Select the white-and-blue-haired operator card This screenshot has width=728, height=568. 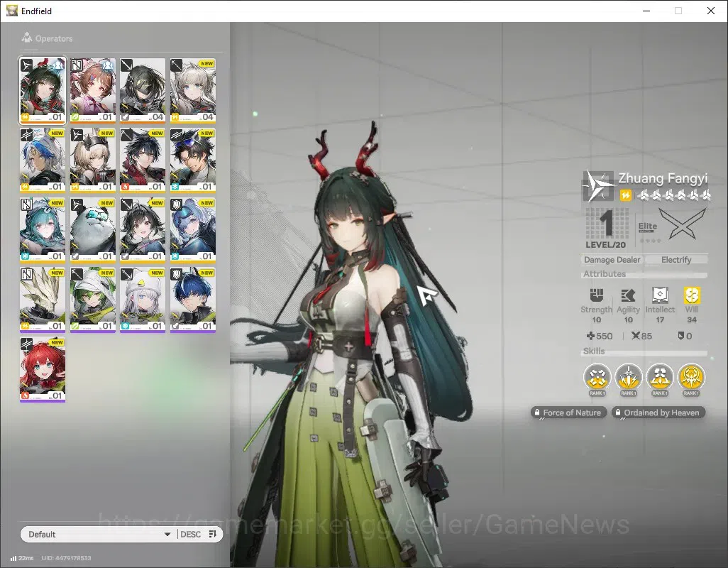(x=43, y=160)
